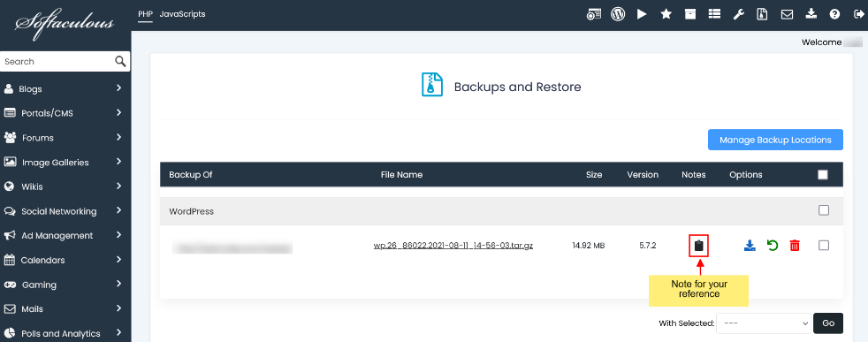Expand the Portals/CMS category chevron

click(119, 112)
